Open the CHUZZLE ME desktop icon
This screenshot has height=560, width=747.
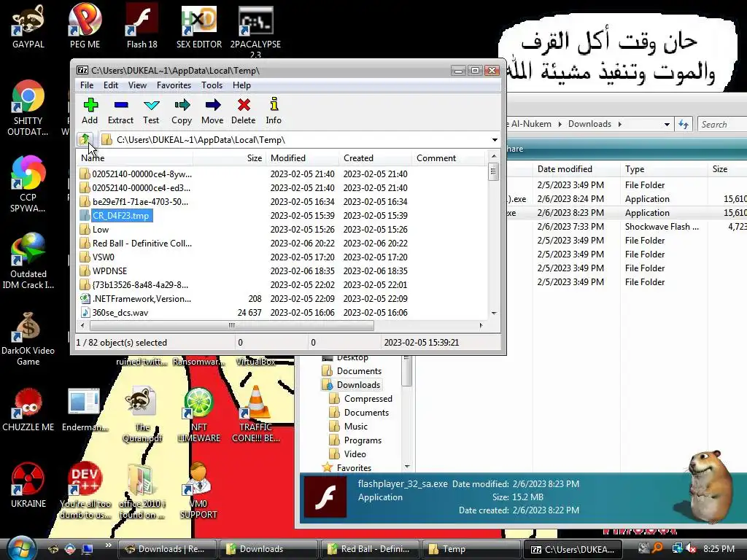[x=28, y=410]
